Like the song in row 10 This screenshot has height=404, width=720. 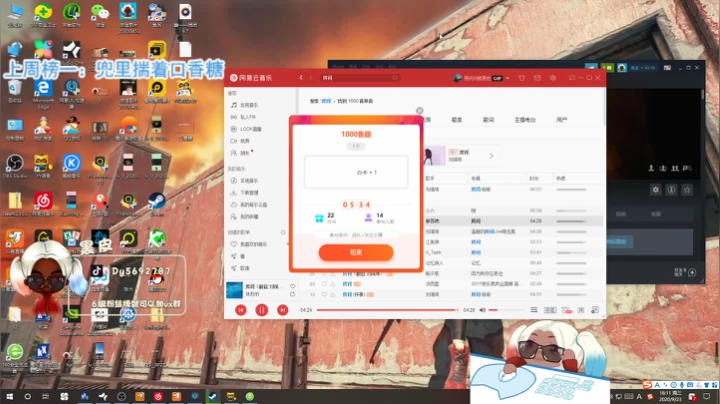(x=324, y=294)
